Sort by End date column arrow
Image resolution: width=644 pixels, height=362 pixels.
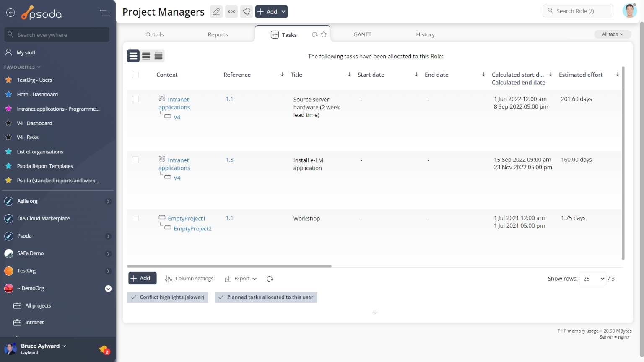(483, 75)
